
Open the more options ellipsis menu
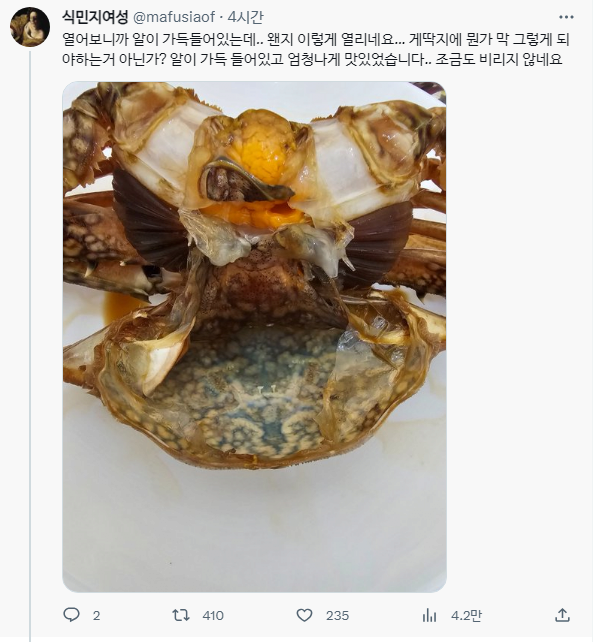pos(566,17)
